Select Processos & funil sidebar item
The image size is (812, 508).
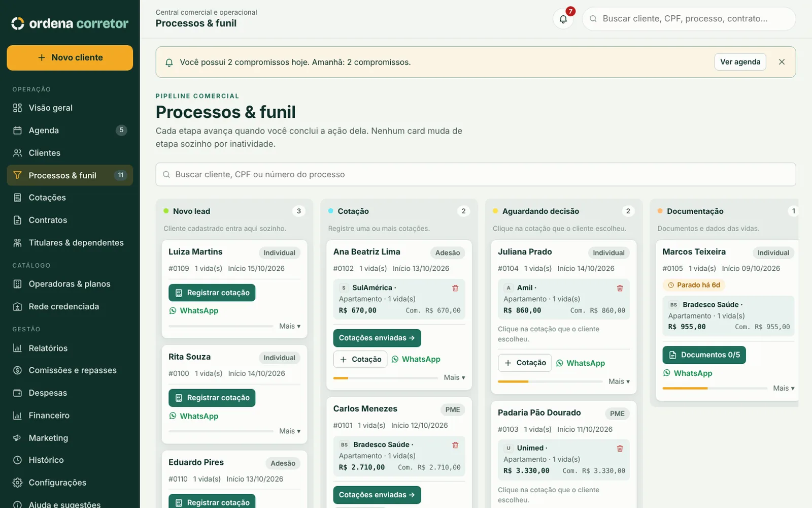(x=70, y=175)
